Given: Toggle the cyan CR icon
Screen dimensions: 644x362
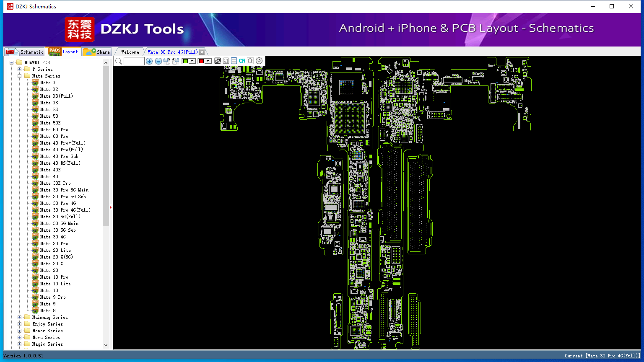Looking at the screenshot, I should [x=242, y=61].
